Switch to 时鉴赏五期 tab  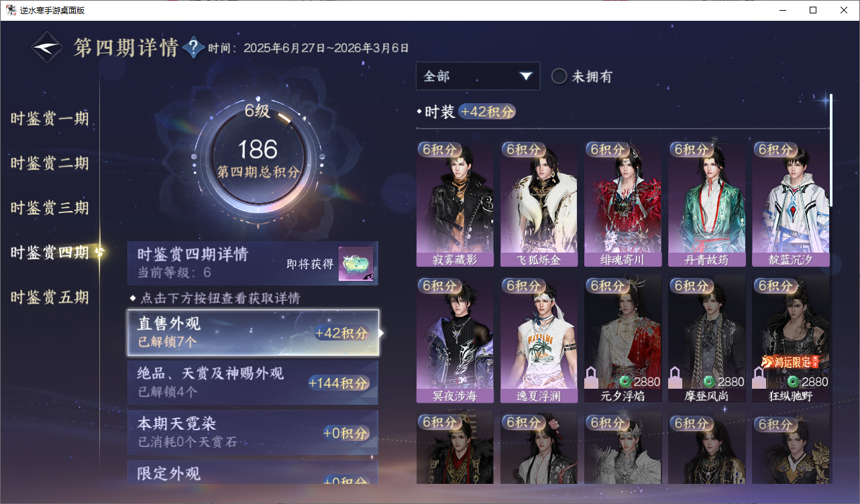pyautogui.click(x=50, y=297)
